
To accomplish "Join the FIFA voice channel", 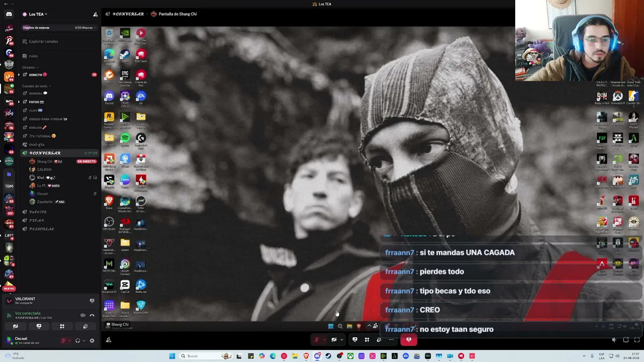I will [59, 220].
